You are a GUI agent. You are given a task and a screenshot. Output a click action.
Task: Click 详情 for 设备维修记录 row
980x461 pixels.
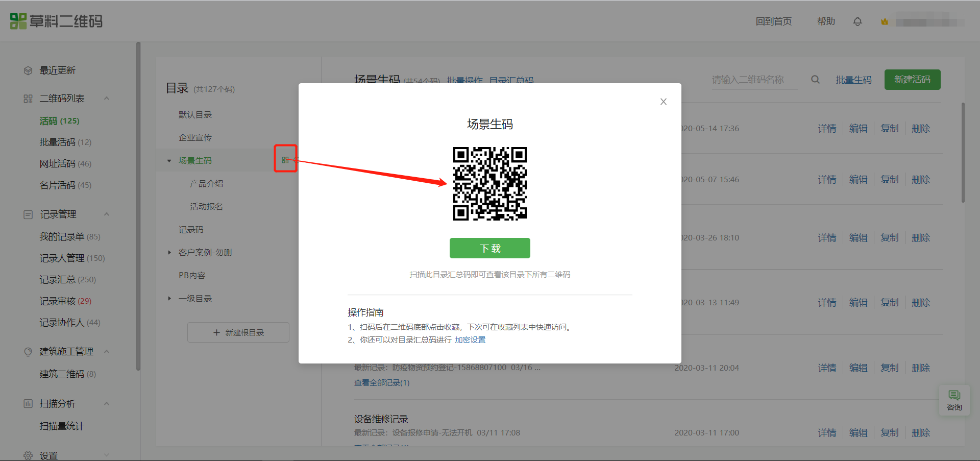point(827,433)
